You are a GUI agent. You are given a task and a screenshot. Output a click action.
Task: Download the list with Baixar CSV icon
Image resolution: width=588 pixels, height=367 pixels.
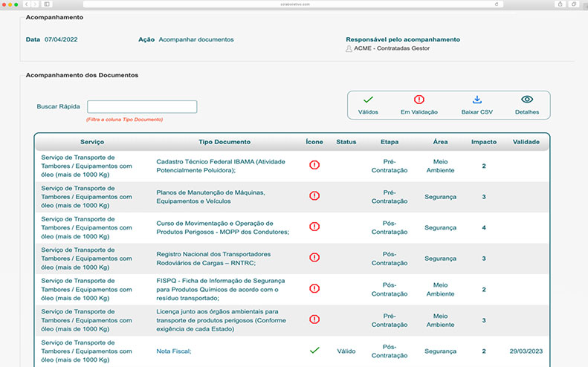coord(477,100)
